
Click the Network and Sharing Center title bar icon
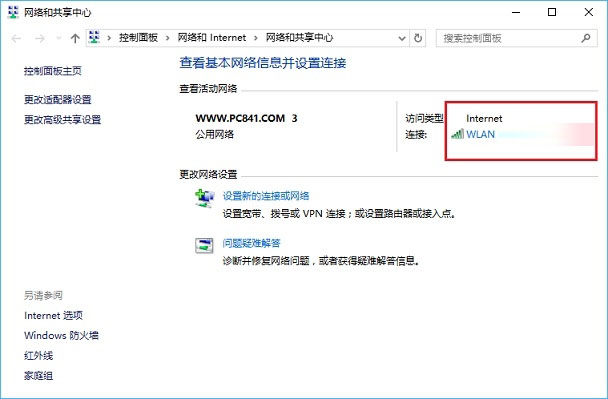click(13, 12)
